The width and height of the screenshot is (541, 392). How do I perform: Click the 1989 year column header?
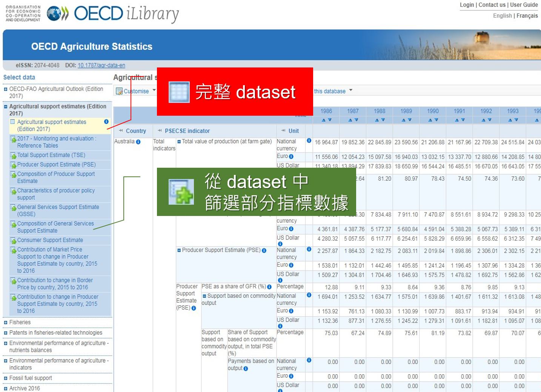click(x=406, y=111)
